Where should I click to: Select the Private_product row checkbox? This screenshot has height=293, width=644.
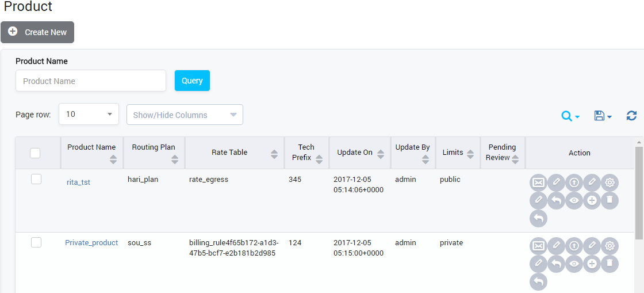pyautogui.click(x=36, y=243)
